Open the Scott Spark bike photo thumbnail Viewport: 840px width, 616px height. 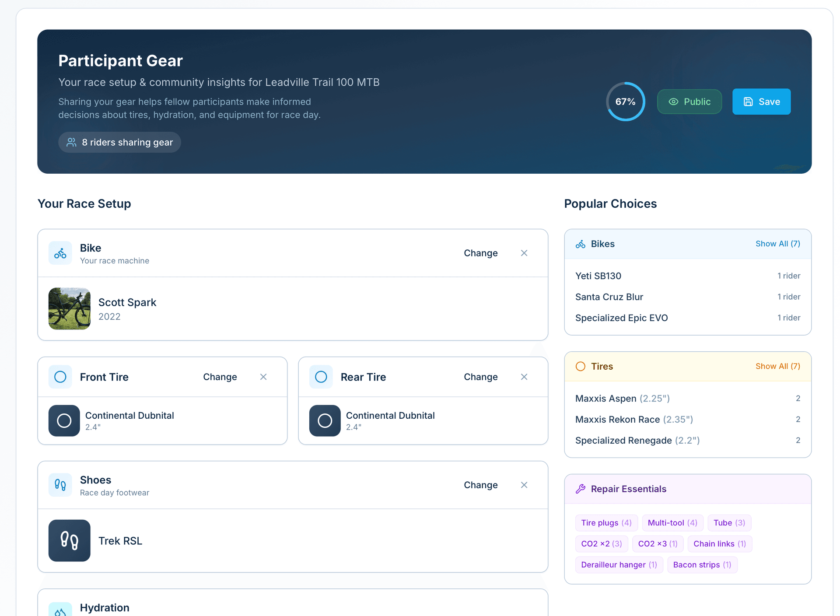(x=69, y=308)
